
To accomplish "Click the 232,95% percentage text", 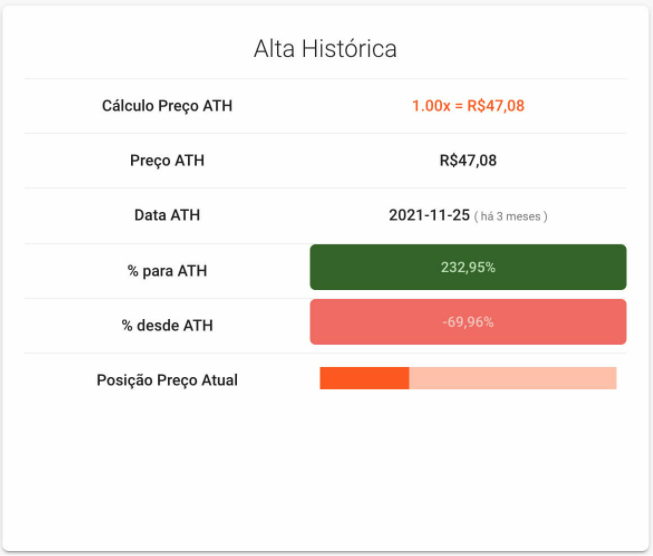I will 468,267.
